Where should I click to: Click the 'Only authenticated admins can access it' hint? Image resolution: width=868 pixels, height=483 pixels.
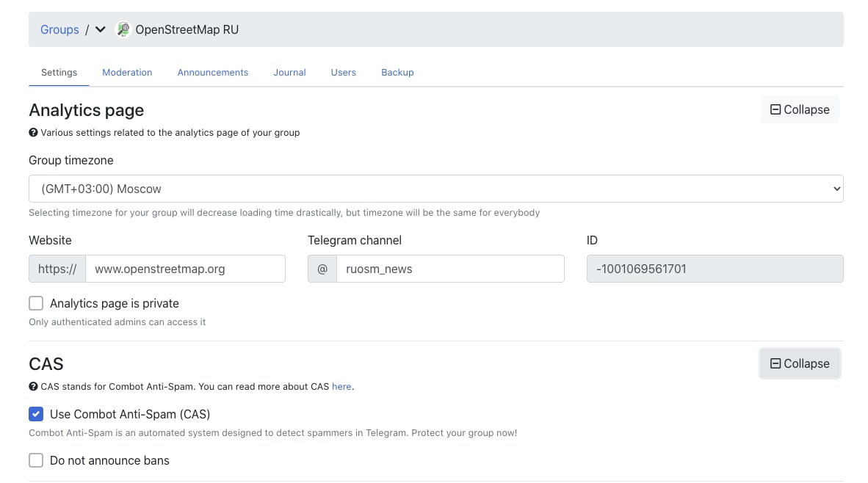[117, 322]
